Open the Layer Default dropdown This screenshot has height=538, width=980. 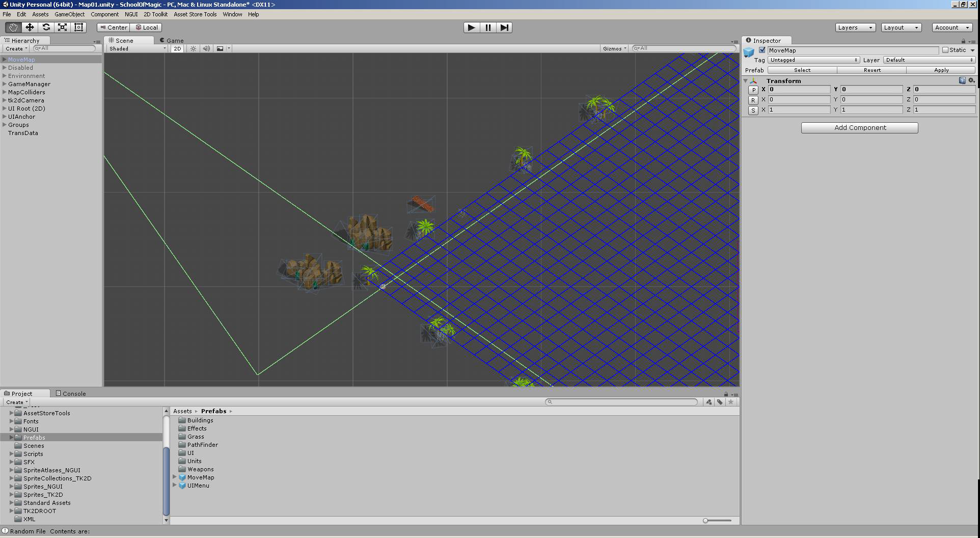(929, 60)
